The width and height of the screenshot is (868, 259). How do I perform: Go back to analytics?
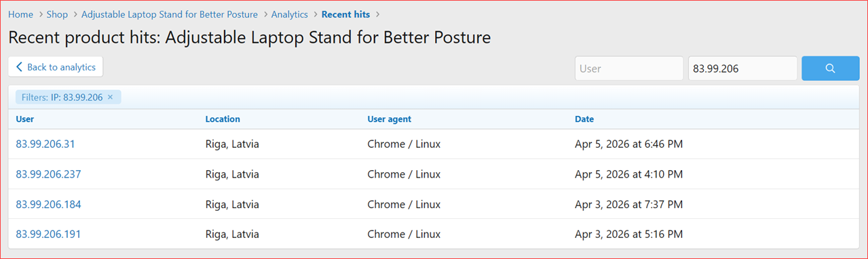click(56, 67)
